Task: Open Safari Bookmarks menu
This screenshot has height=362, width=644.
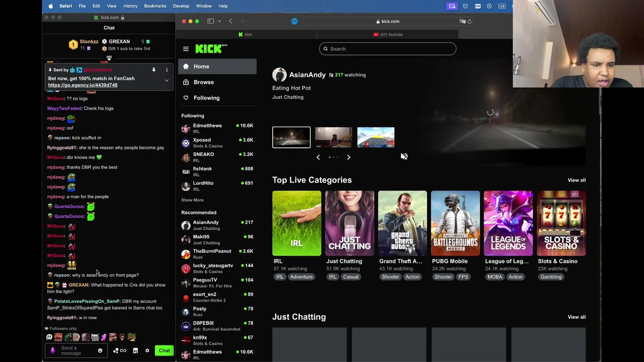Action: coord(155,6)
